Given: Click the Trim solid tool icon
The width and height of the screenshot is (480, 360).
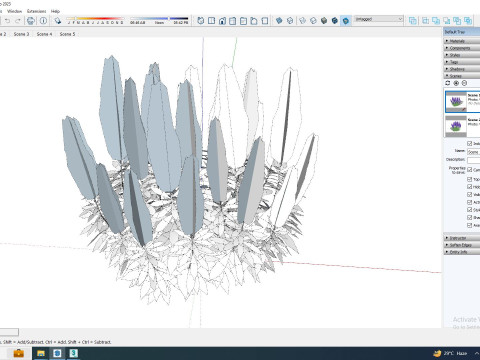Looking at the screenshot, I should pos(457,21).
